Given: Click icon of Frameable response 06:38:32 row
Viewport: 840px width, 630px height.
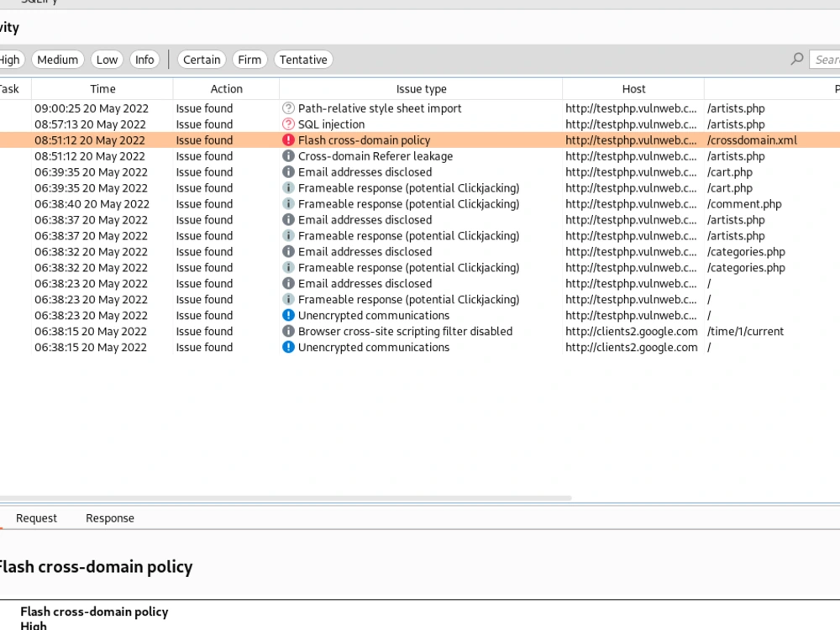Looking at the screenshot, I should coord(288,268).
